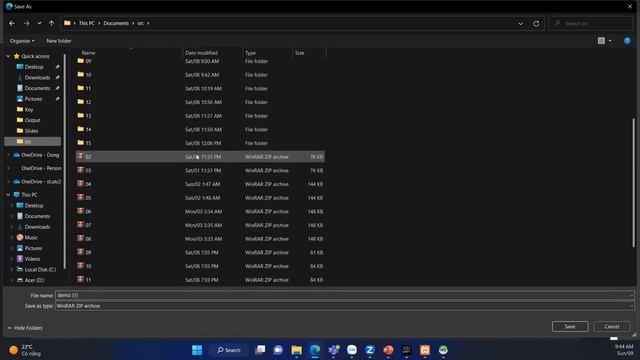640x360 pixels.
Task: Change the view with the view icon
Action: 601,40
